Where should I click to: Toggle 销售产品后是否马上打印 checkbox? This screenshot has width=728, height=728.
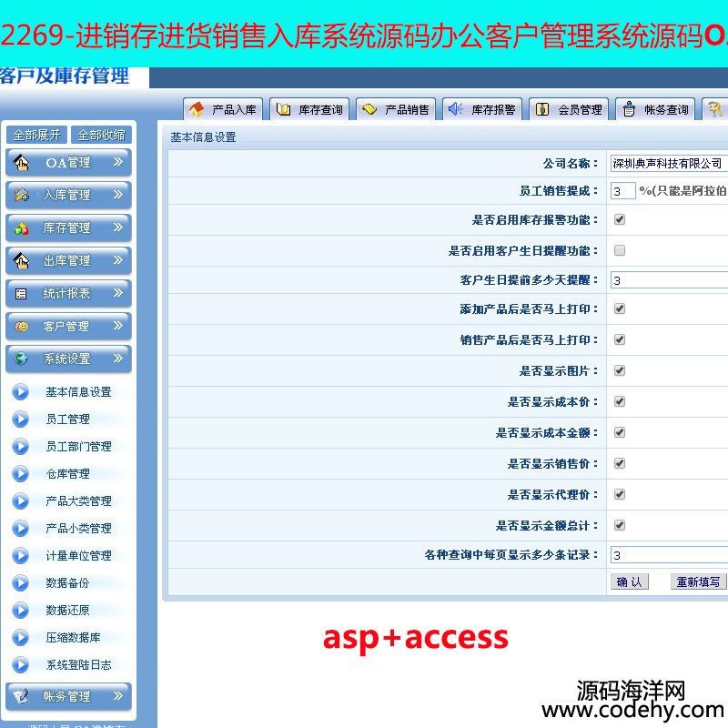(620, 339)
